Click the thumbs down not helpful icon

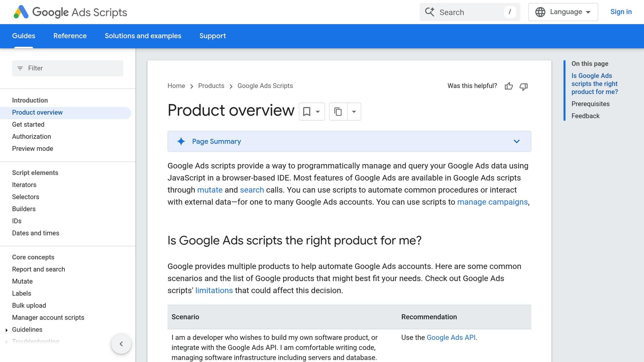click(x=524, y=86)
